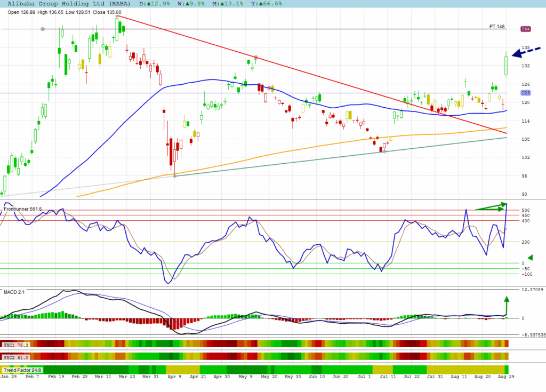This screenshot has width=546, height=392.
Task: Click the Jan 29 date label
Action: [x=9, y=377]
